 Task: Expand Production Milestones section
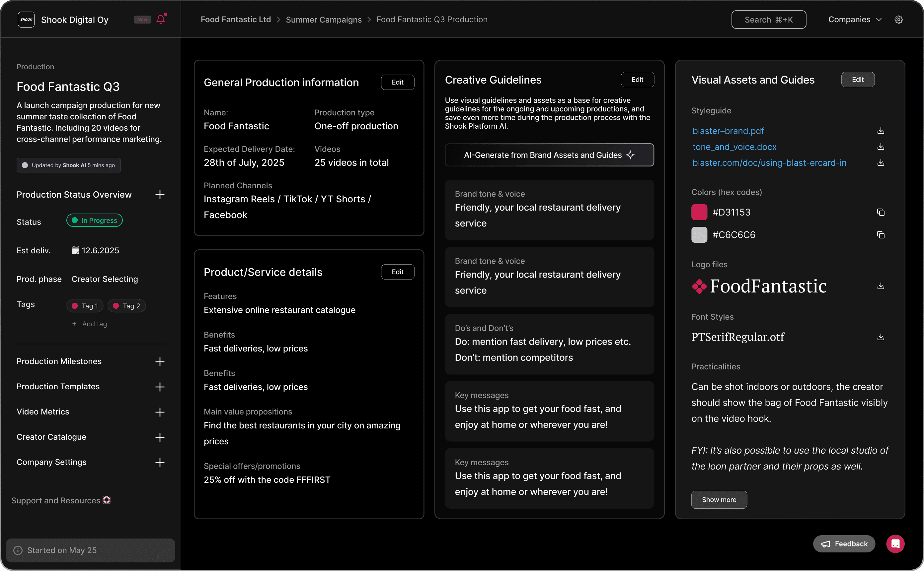(160, 361)
